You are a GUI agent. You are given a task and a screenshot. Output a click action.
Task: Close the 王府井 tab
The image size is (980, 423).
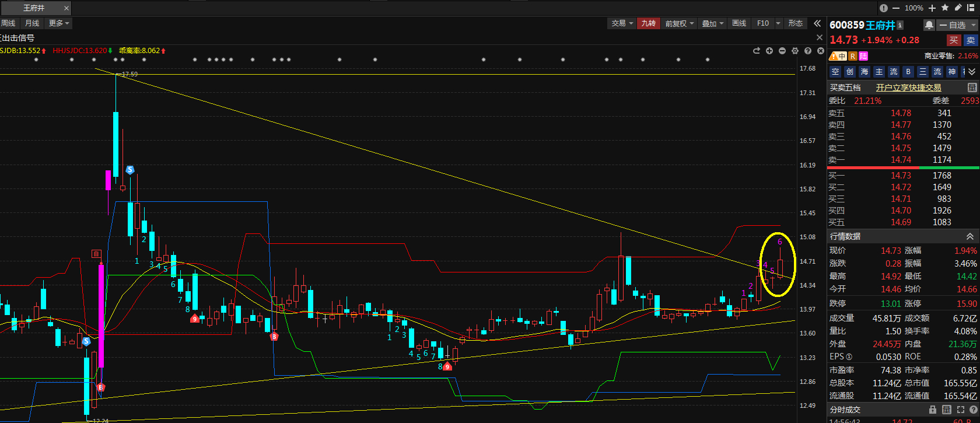pos(66,8)
